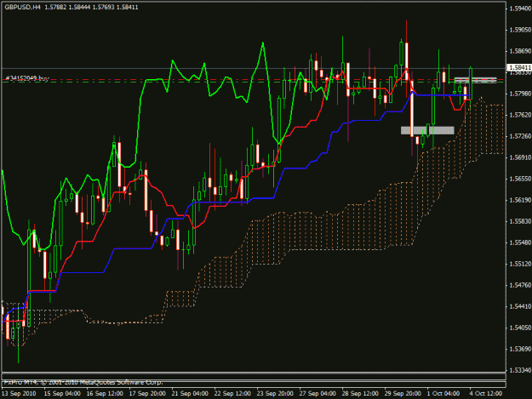Click the 1.55830 price axis label
Viewport: 532px width, 399px height.
[520, 221]
